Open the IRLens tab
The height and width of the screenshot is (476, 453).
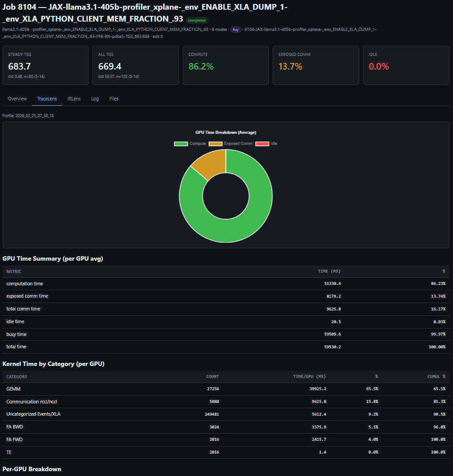[74, 99]
